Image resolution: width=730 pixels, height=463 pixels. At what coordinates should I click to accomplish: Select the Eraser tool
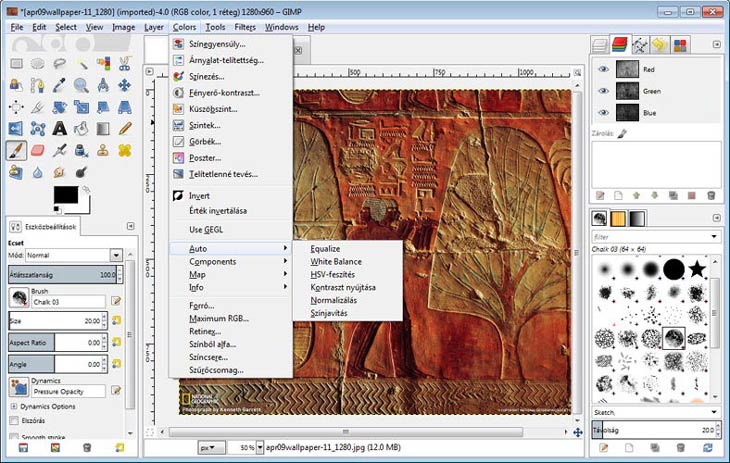pos(38,150)
